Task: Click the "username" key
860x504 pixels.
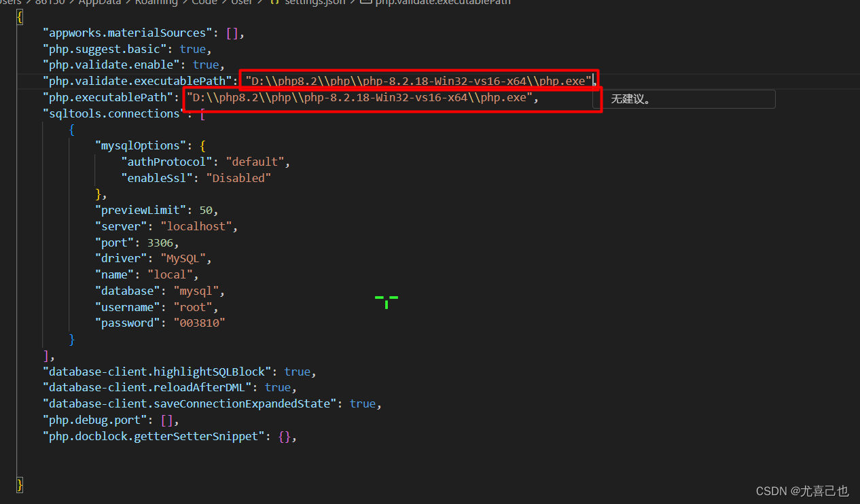Action: click(127, 307)
